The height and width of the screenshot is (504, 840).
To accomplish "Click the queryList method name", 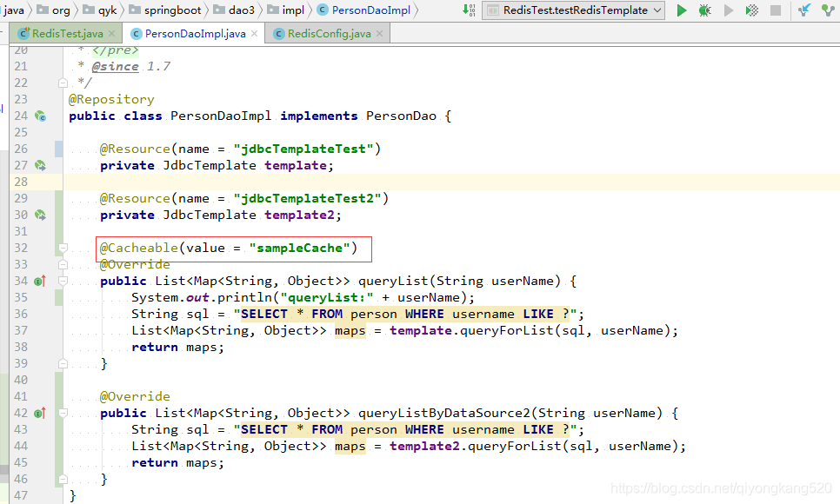I will [x=393, y=281].
